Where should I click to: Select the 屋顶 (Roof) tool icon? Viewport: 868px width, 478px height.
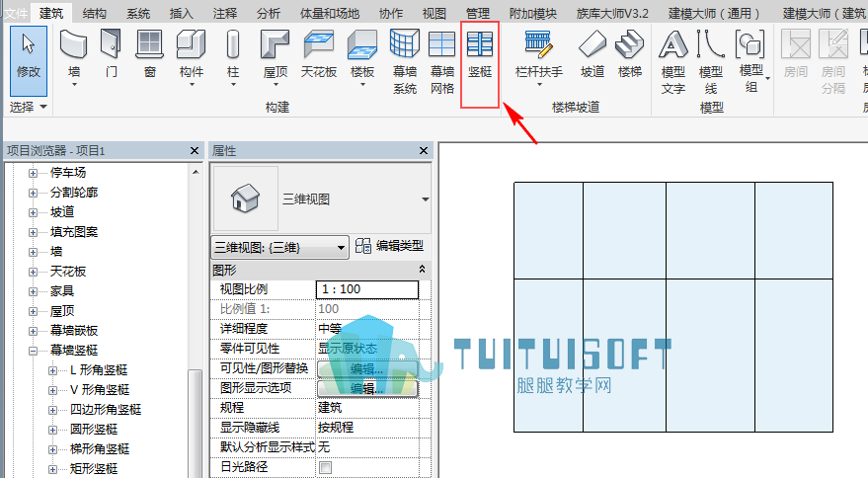(x=276, y=45)
